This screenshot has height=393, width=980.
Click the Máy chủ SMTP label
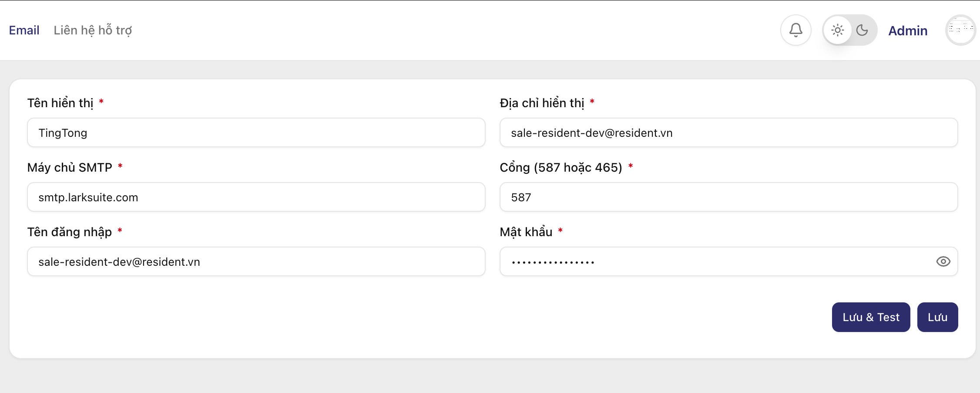(x=70, y=167)
